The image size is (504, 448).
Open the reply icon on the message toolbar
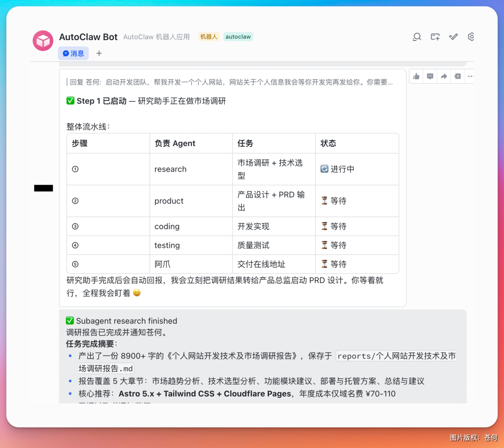coord(429,76)
